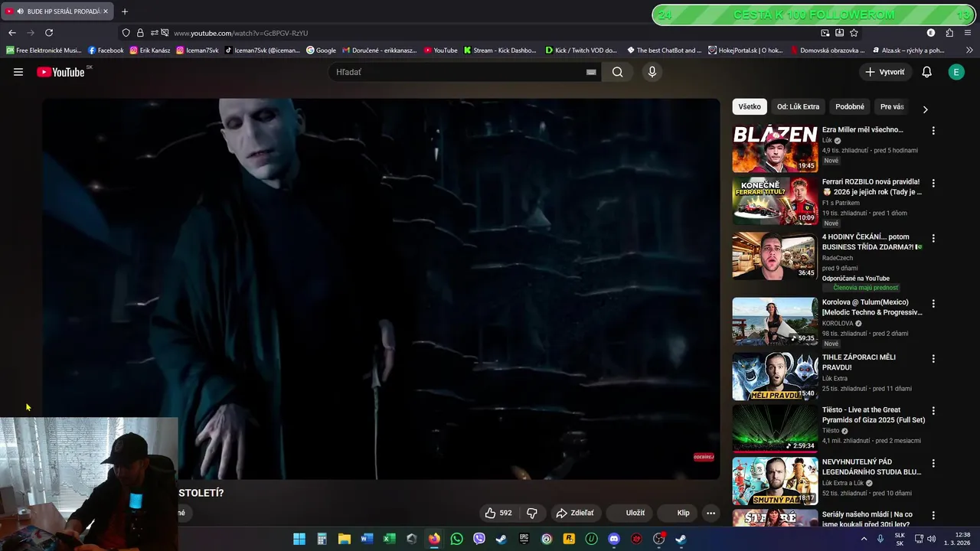Open 'Seriály našeho mládí' video title
Screen dimensions: 980x551
pos(867,520)
